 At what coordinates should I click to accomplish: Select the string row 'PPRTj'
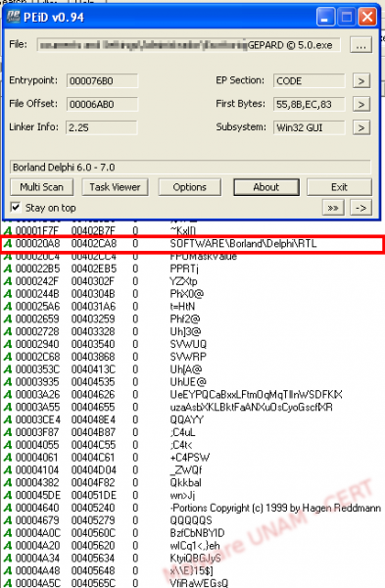(x=184, y=269)
